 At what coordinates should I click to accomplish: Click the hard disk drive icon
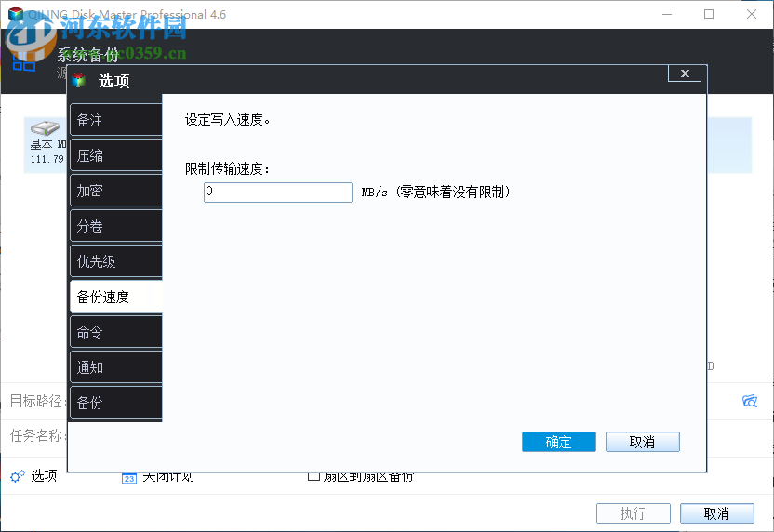point(45,127)
